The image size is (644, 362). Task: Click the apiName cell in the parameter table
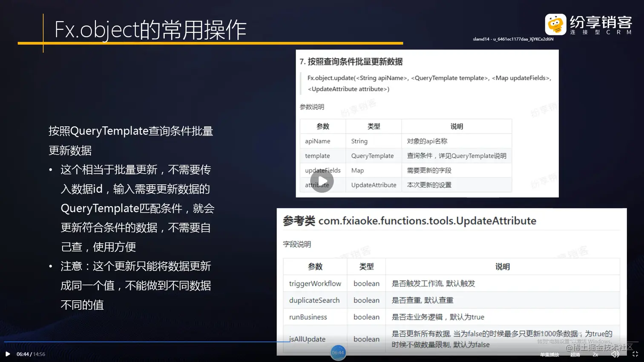tap(323, 141)
